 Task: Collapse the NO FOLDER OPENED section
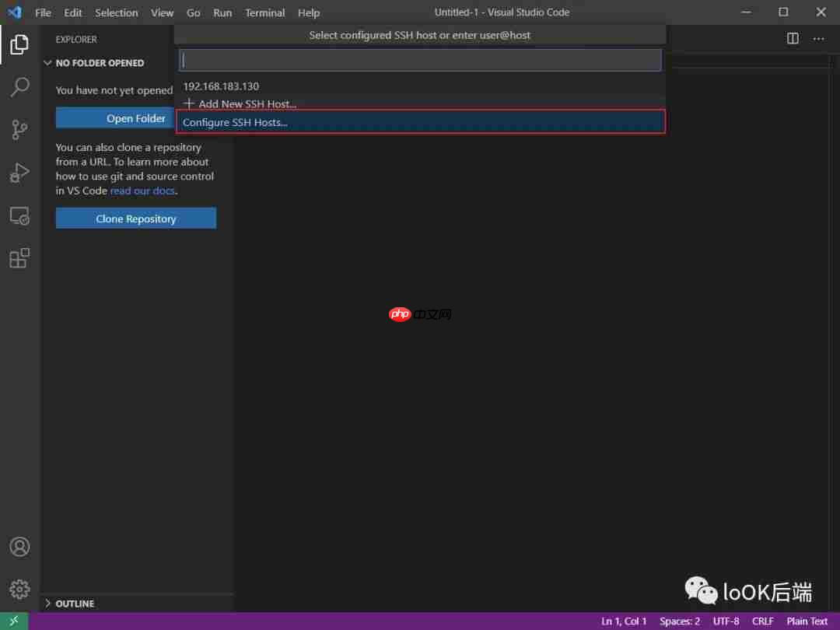48,63
